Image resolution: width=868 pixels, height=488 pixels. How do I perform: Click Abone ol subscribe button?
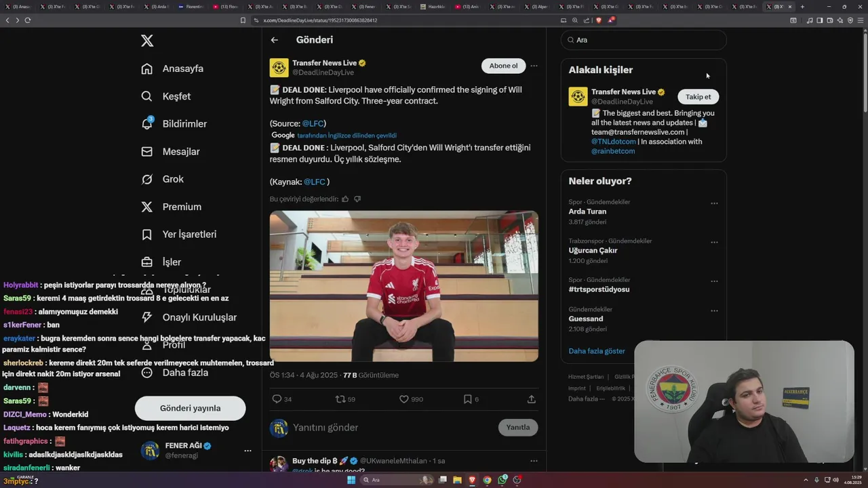point(503,66)
